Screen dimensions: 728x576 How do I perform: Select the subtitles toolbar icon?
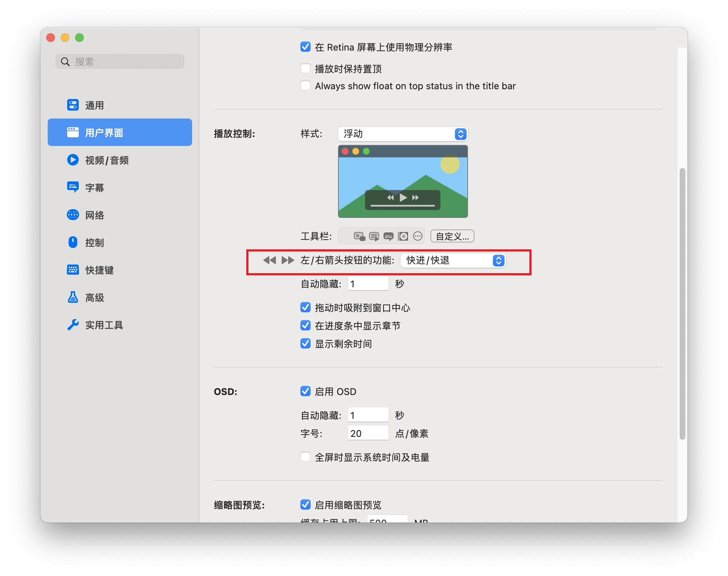(x=389, y=236)
